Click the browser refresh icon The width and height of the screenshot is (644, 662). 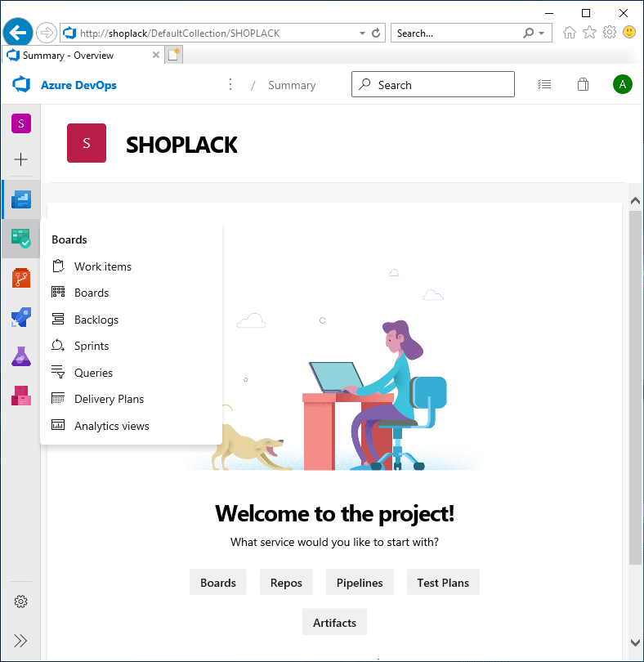[376, 33]
